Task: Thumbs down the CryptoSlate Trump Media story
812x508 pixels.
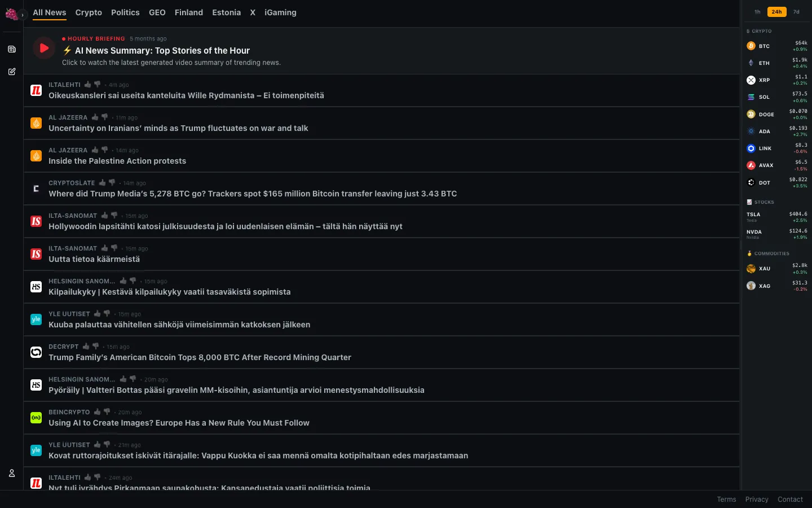Action: [112, 182]
